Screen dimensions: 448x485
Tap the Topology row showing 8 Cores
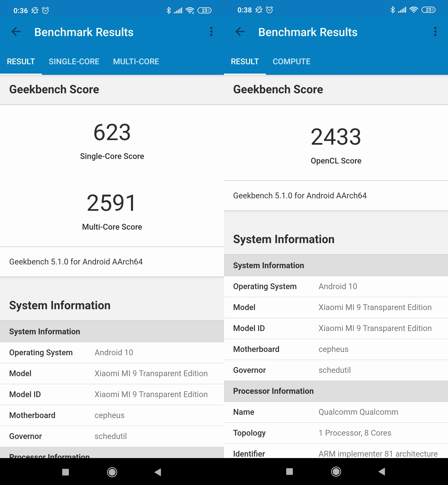pyautogui.click(x=336, y=433)
